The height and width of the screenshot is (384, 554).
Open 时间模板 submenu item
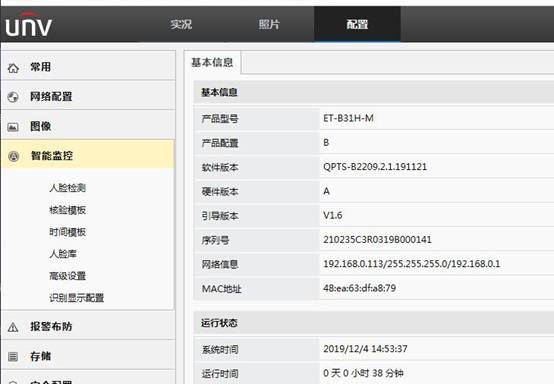point(67,232)
